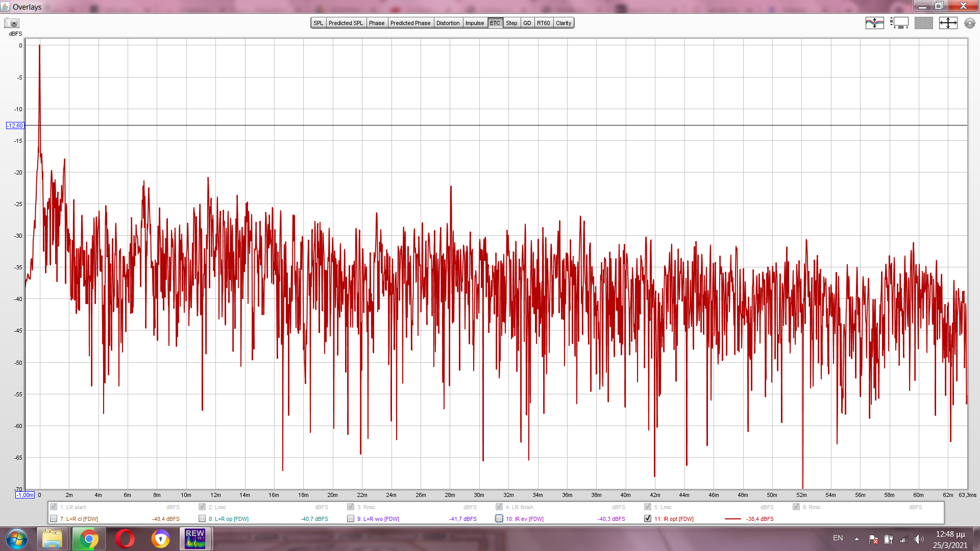
Task: Open Opera browser from taskbar
Action: click(x=125, y=539)
